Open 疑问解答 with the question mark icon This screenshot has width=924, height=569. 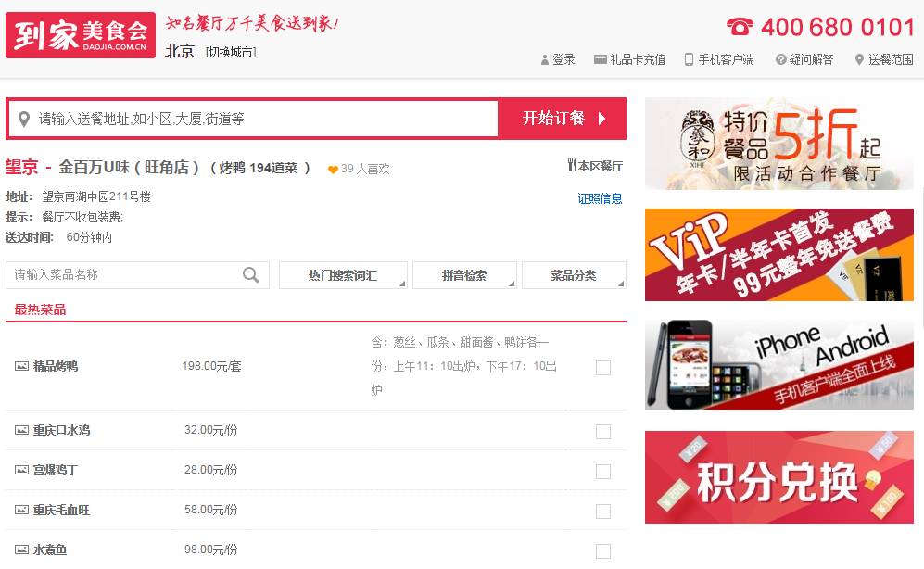coord(783,58)
